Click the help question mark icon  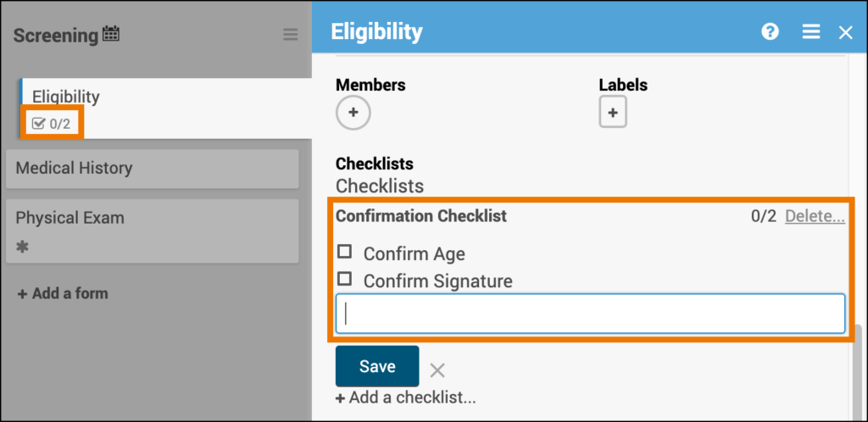click(770, 32)
